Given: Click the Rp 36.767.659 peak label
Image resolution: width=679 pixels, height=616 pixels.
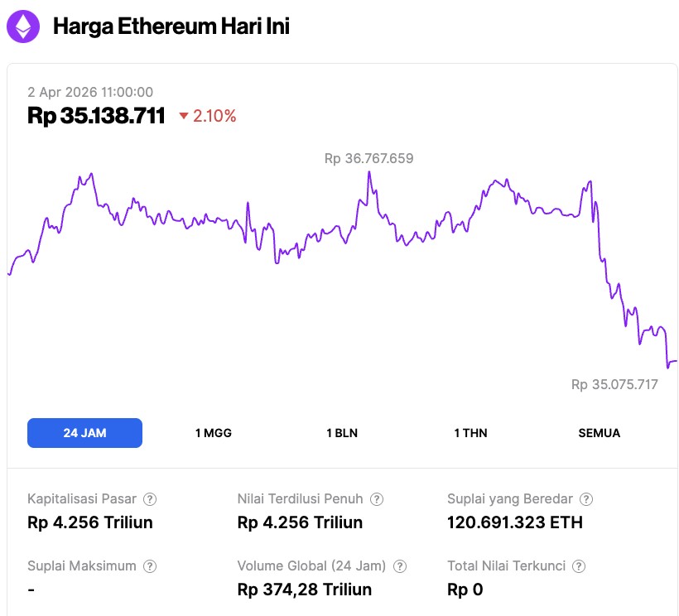Looking at the screenshot, I should 368,158.
